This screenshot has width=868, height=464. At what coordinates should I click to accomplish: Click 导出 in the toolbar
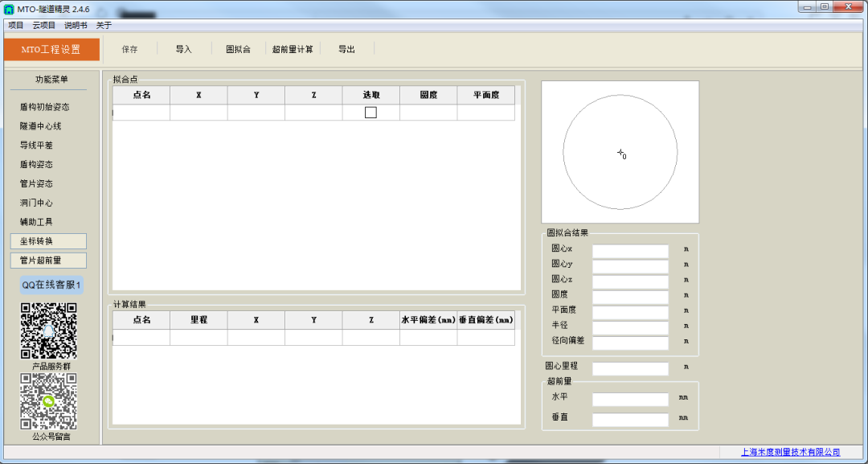pos(346,49)
